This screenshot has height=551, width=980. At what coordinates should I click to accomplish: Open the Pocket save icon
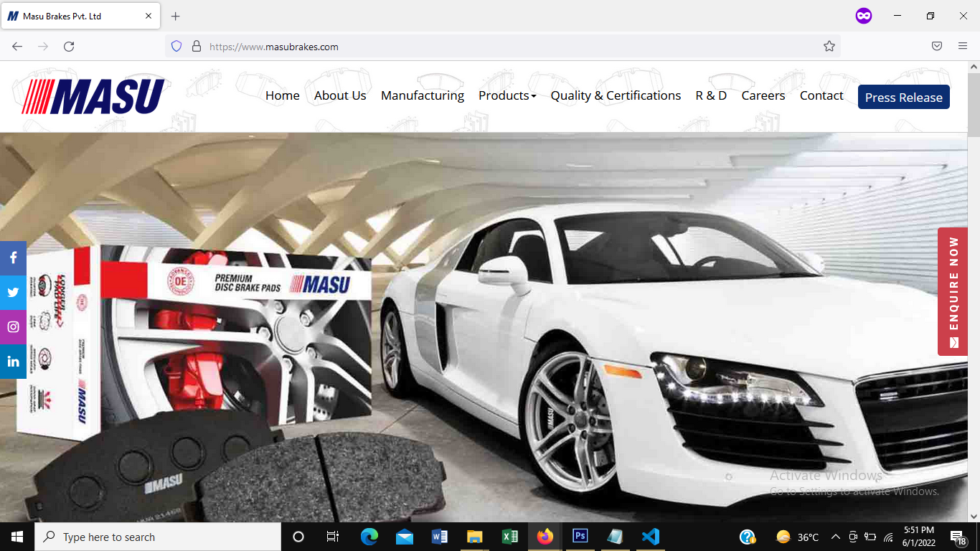pos(937,47)
